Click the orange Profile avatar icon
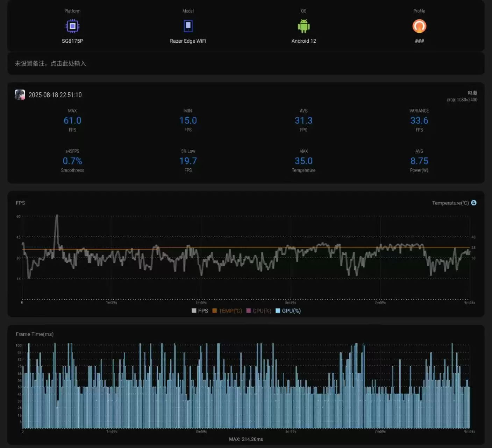492x448 pixels. 419,26
